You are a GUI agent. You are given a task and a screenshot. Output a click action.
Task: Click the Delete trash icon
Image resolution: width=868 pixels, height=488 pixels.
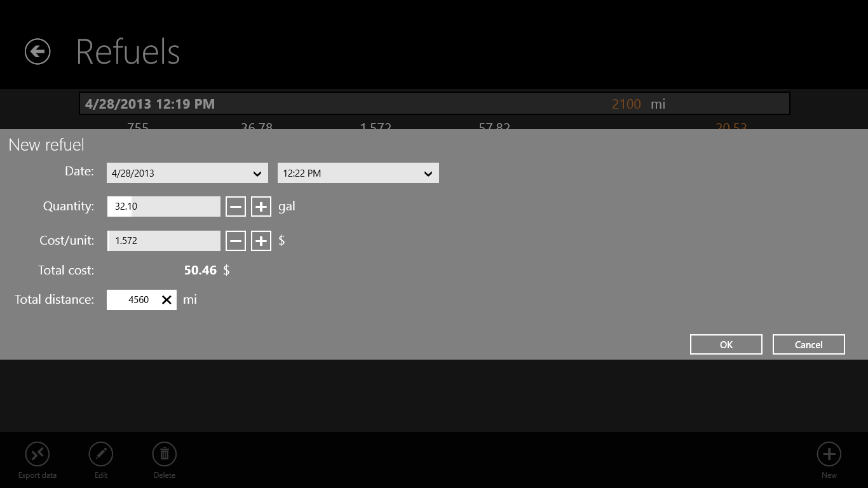pos(165,454)
